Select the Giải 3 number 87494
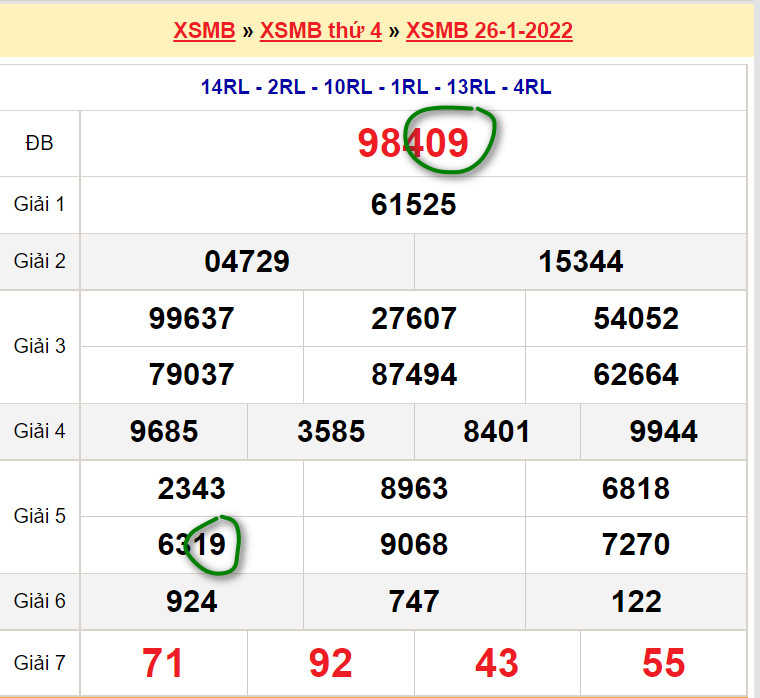The height and width of the screenshot is (698, 760). click(413, 375)
